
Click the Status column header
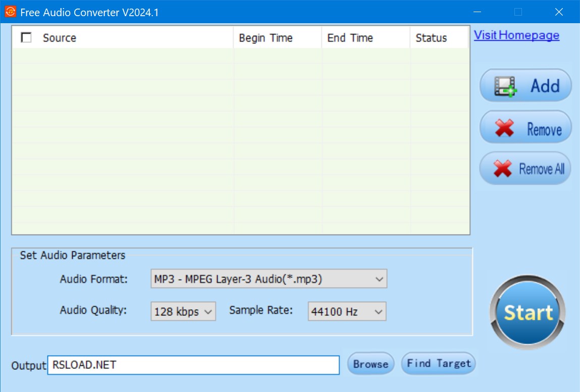tap(440, 38)
